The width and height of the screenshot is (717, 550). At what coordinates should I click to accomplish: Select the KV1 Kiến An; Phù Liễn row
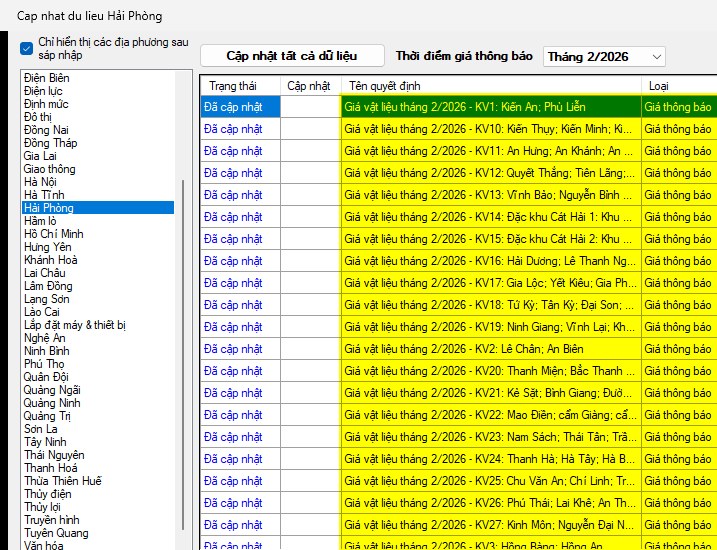click(465, 107)
